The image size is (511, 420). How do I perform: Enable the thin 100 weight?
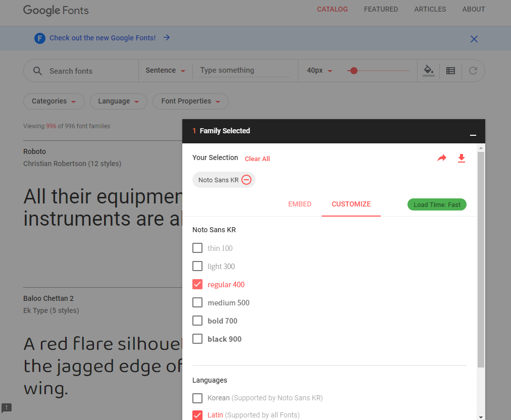pyautogui.click(x=197, y=248)
